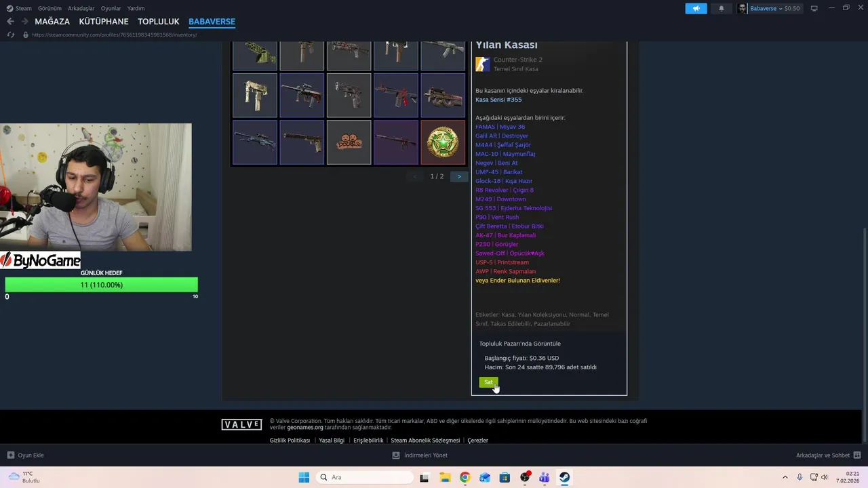The image size is (868, 488).
Task: Switch to the TOPLULUK tab
Action: pyautogui.click(x=159, y=22)
